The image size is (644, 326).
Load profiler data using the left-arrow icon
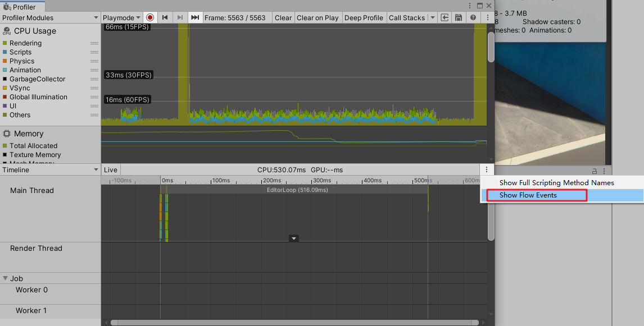444,17
